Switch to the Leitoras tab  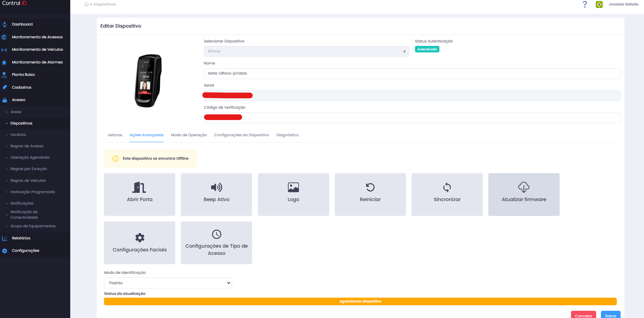115,135
